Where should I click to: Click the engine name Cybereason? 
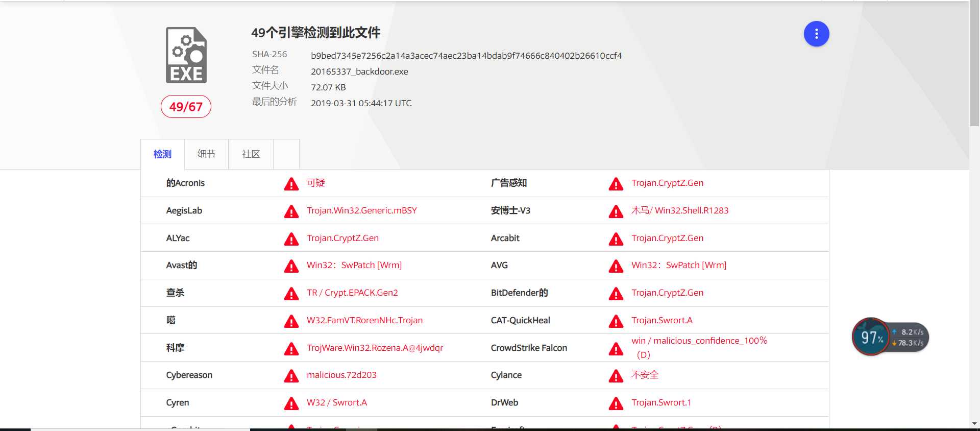[x=189, y=375]
